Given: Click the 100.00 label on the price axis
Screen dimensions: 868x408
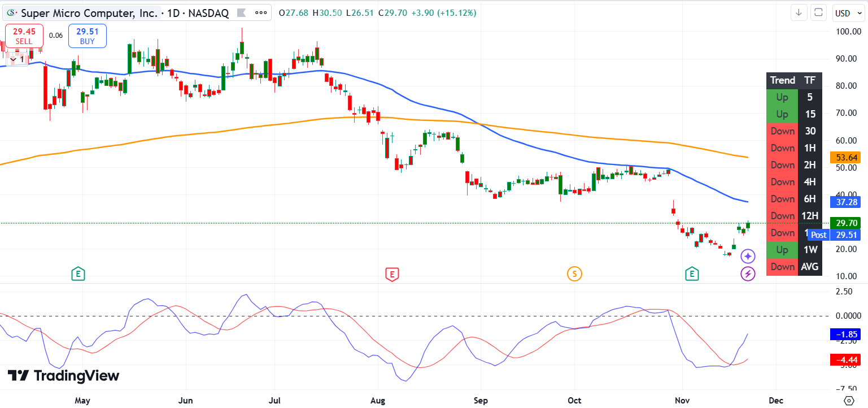Looking at the screenshot, I should [x=848, y=32].
